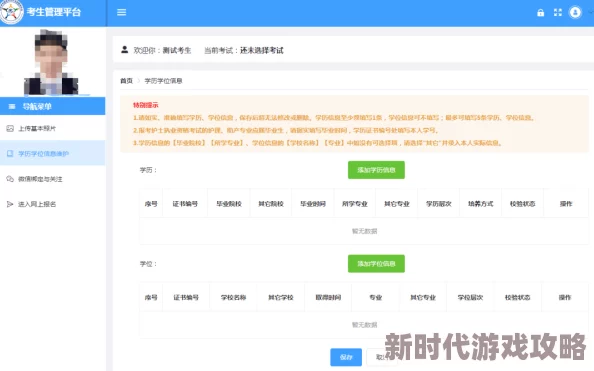Viewport: 594px width, 371px height.
Task: Toggle the hamburger sidebar collapse icon
Action: click(121, 12)
